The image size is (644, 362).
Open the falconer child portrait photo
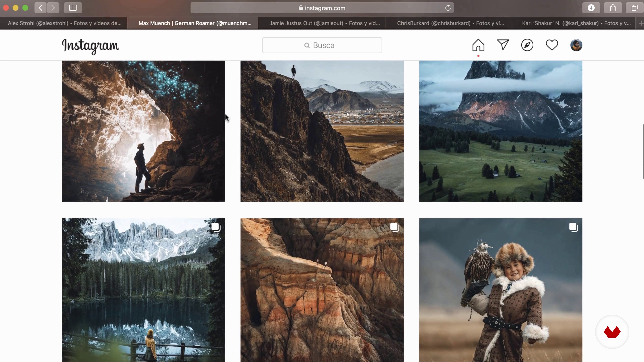coord(501,290)
